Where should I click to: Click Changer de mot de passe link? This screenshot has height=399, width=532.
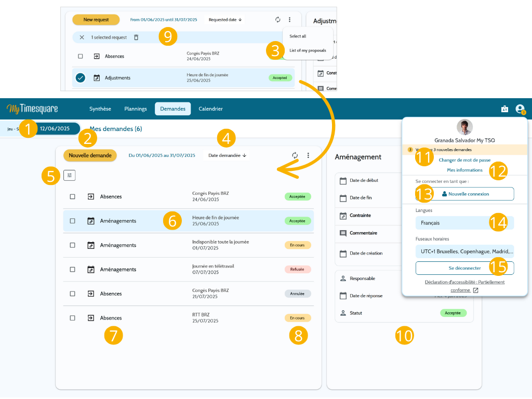tap(464, 160)
